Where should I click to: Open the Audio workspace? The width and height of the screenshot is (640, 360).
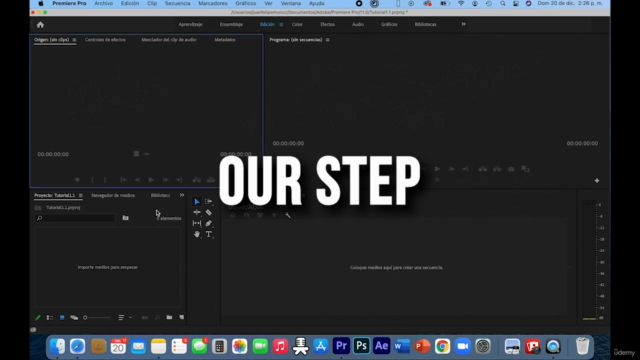click(x=358, y=24)
